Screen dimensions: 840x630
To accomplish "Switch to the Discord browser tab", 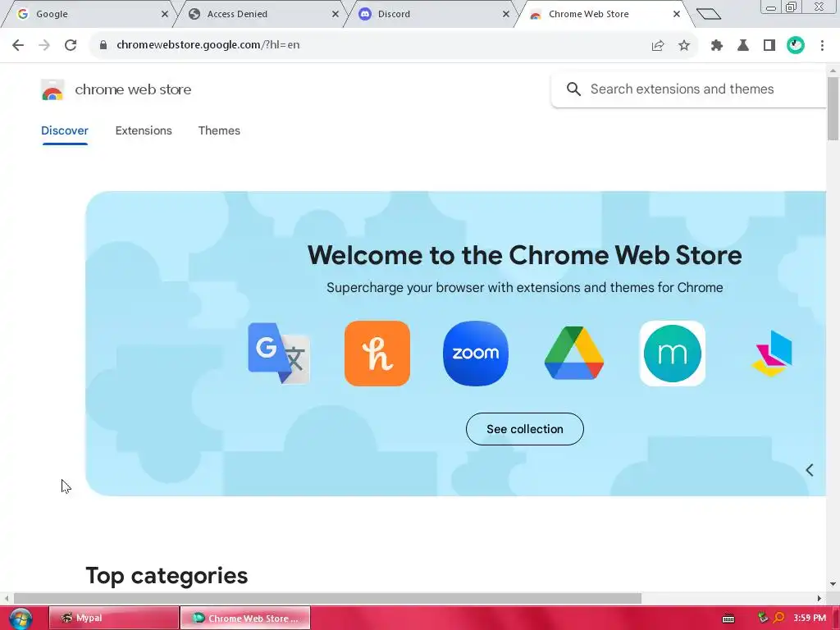I will pyautogui.click(x=428, y=14).
